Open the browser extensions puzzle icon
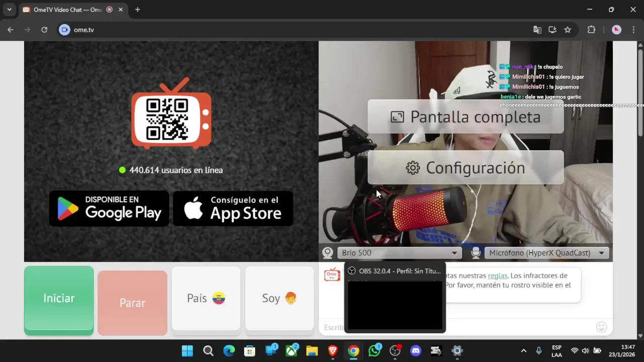This screenshot has height=362, width=644. (x=592, y=30)
